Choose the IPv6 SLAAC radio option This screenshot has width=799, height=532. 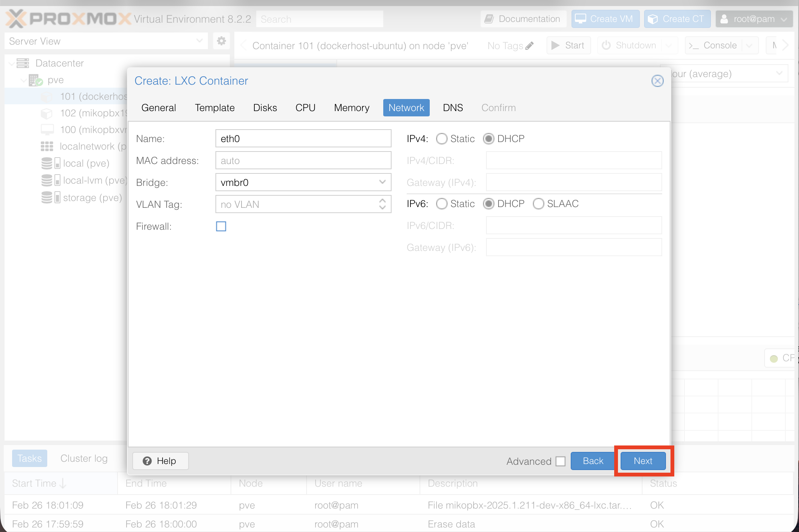click(x=538, y=204)
